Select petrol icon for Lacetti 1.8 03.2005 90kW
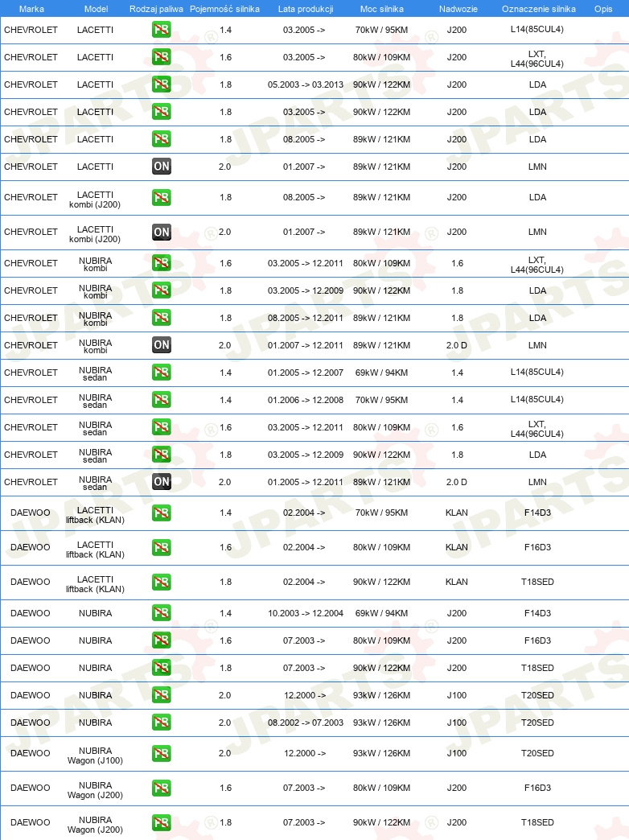 click(161, 111)
